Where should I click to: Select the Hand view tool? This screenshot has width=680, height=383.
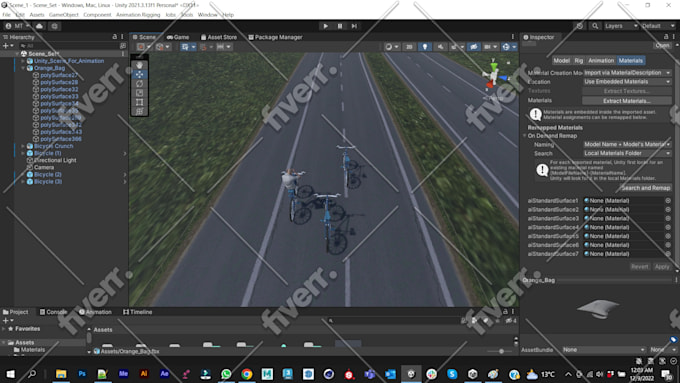pos(139,65)
